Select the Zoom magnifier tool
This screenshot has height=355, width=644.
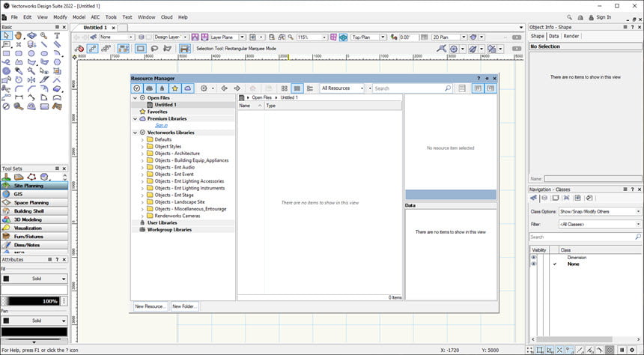click(44, 36)
